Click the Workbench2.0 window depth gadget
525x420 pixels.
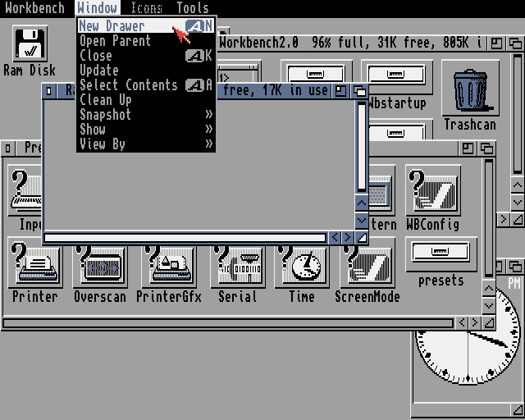pyautogui.click(x=516, y=43)
